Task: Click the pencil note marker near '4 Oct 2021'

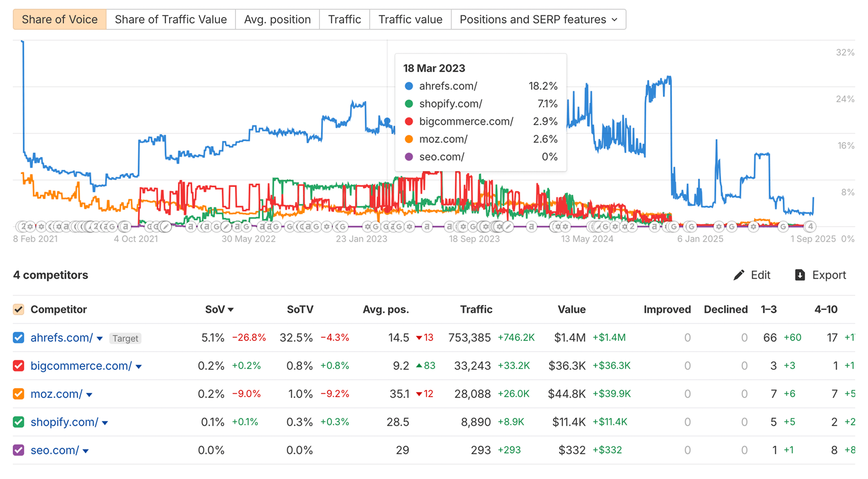Action: (x=166, y=227)
